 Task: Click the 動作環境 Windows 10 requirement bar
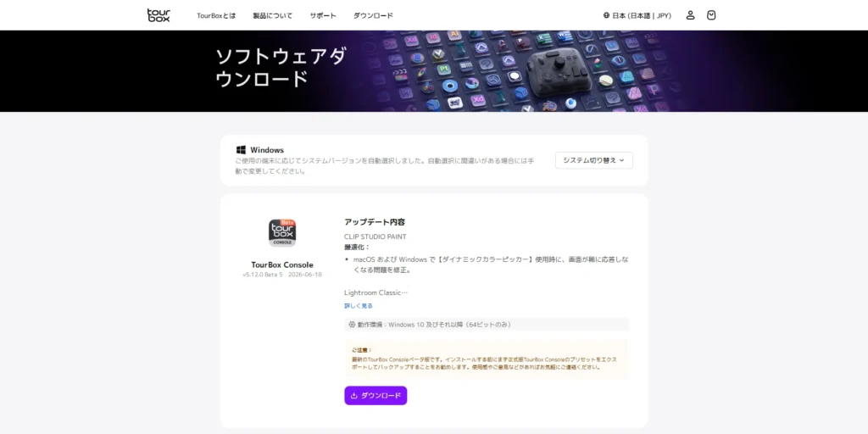pos(487,325)
